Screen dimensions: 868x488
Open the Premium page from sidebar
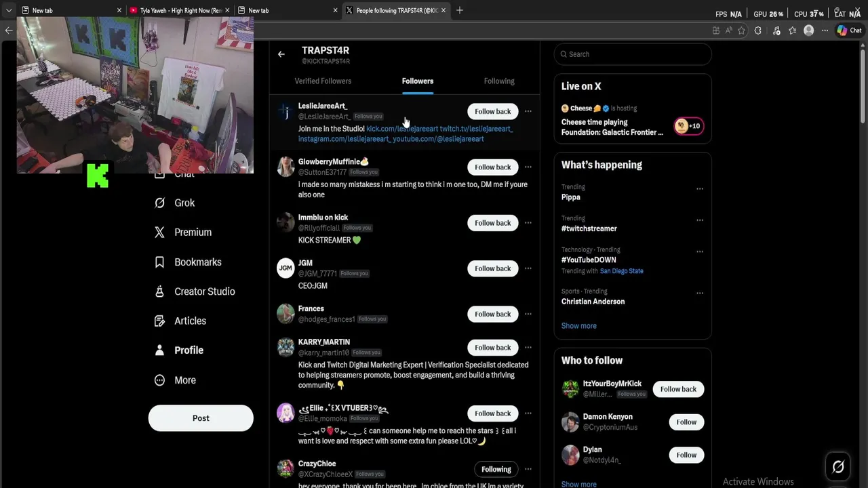pos(183,232)
